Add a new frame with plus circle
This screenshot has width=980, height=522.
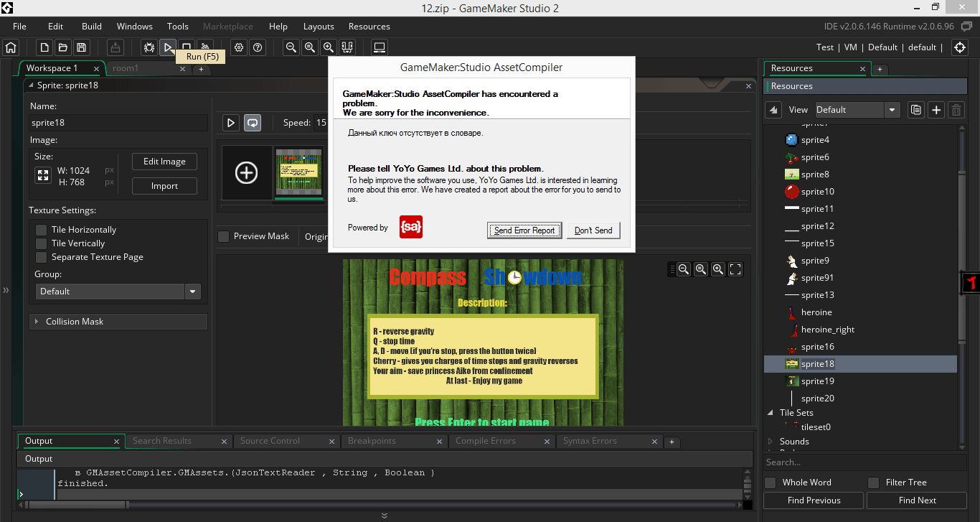pos(247,173)
